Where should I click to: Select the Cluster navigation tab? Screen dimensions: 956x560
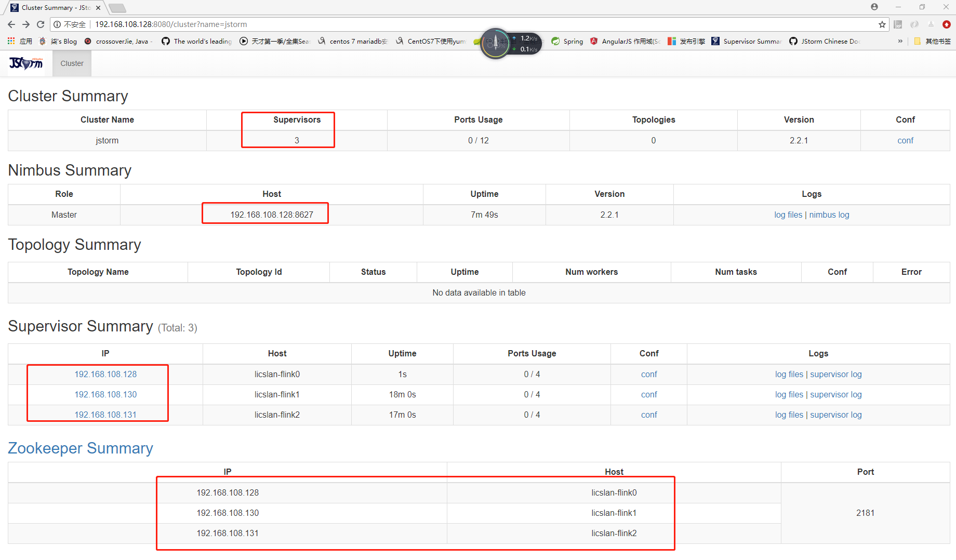72,63
